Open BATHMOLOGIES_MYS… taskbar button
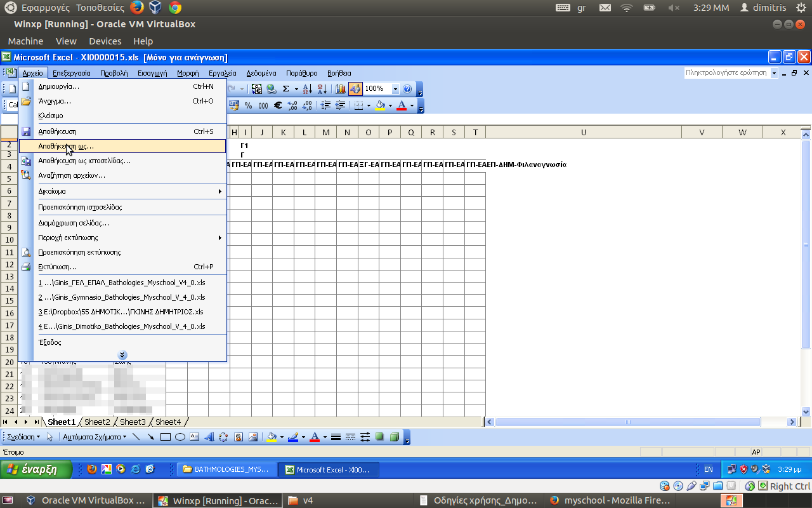 click(x=227, y=470)
